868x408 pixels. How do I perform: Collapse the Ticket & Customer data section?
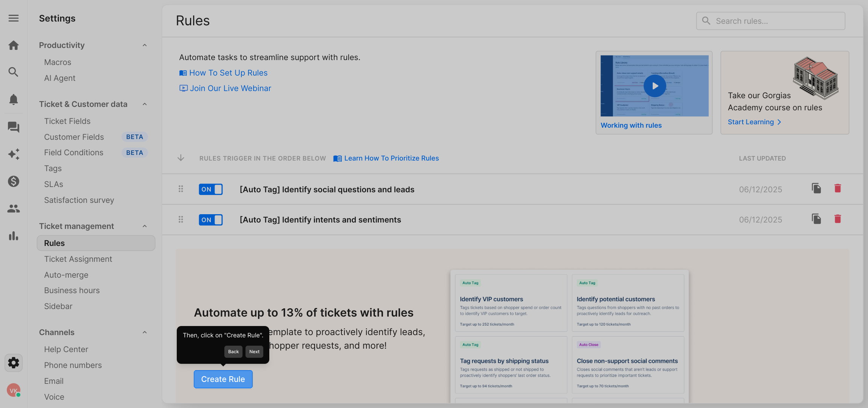(145, 104)
